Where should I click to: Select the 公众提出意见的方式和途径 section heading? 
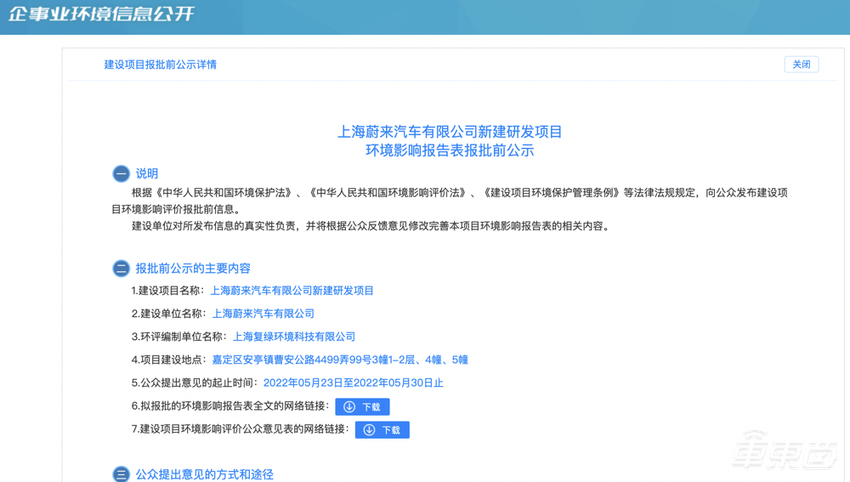[204, 474]
